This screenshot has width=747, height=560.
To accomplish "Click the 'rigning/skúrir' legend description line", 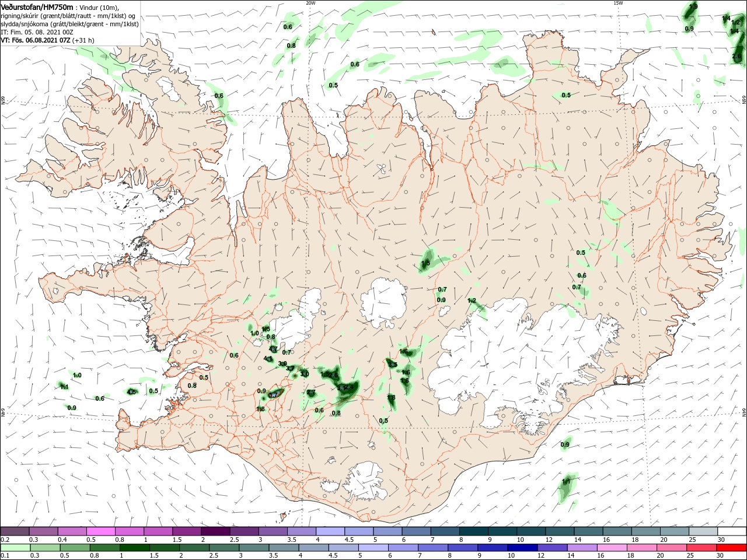I will [x=69, y=16].
